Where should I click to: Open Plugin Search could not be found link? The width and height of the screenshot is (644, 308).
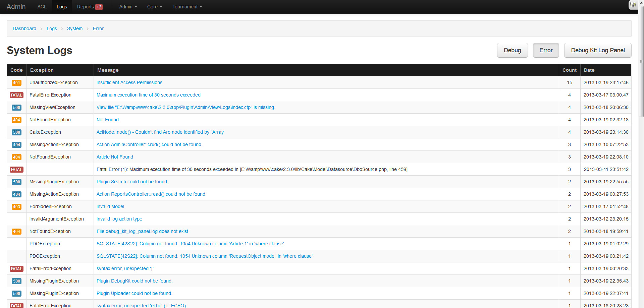132,182
